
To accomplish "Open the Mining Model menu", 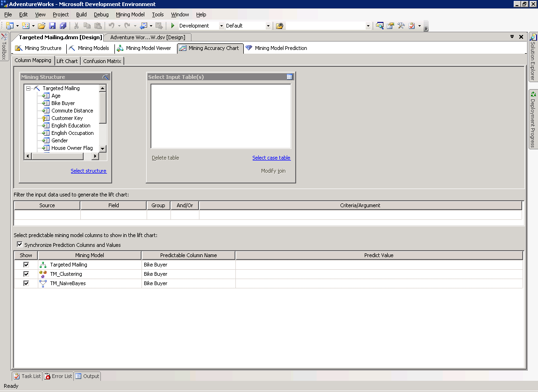I will tap(130, 14).
